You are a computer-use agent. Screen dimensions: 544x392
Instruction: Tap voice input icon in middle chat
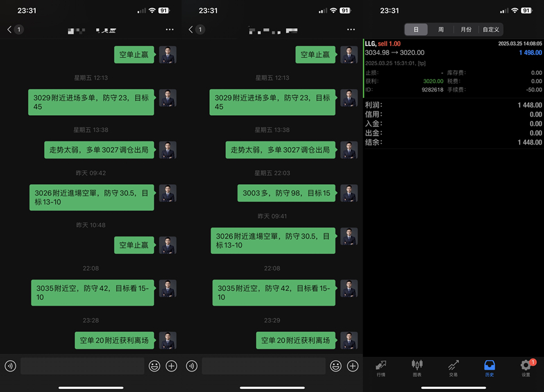[191, 366]
